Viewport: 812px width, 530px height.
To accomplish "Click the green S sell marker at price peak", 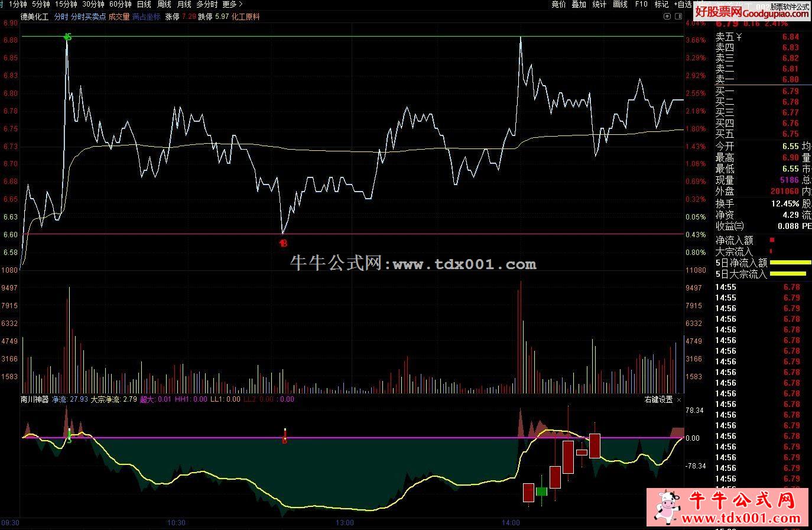I will pyautogui.click(x=68, y=37).
